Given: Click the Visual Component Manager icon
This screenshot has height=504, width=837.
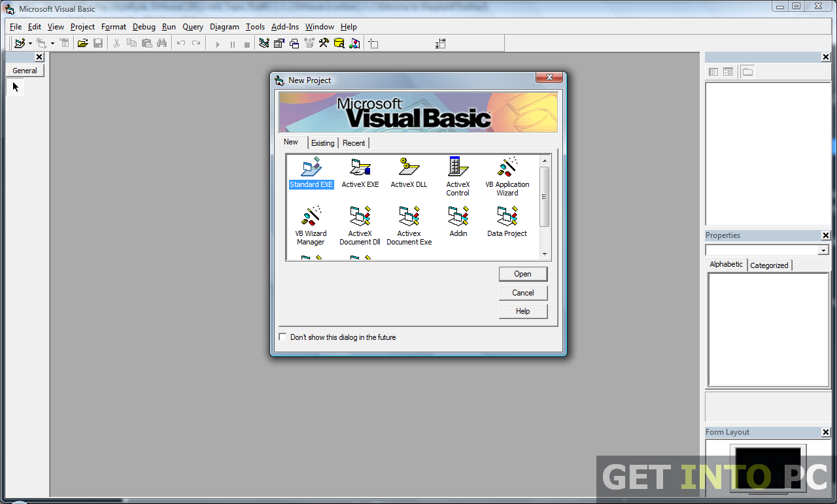Looking at the screenshot, I should click(x=354, y=43).
